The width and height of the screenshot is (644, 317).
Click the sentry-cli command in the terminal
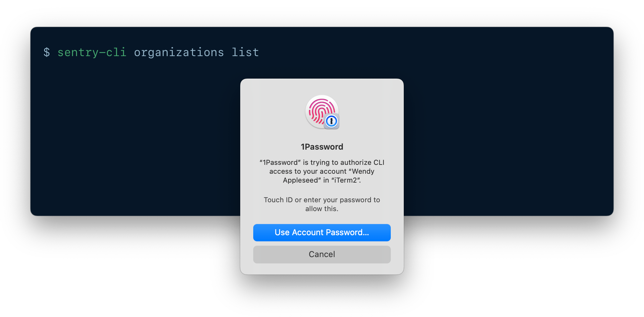point(92,52)
